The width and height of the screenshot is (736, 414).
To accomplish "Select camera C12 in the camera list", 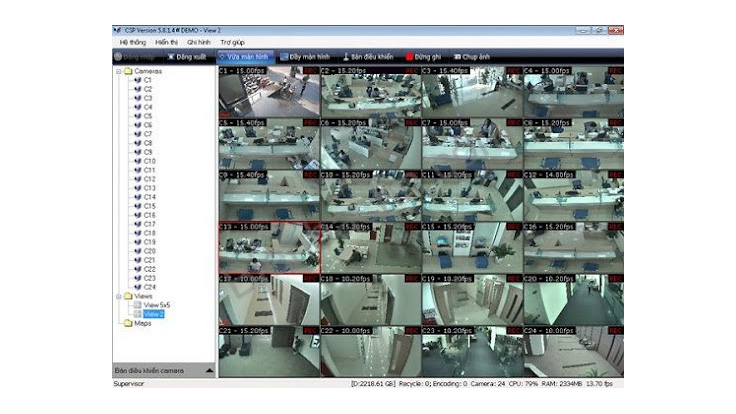I will pos(149,179).
